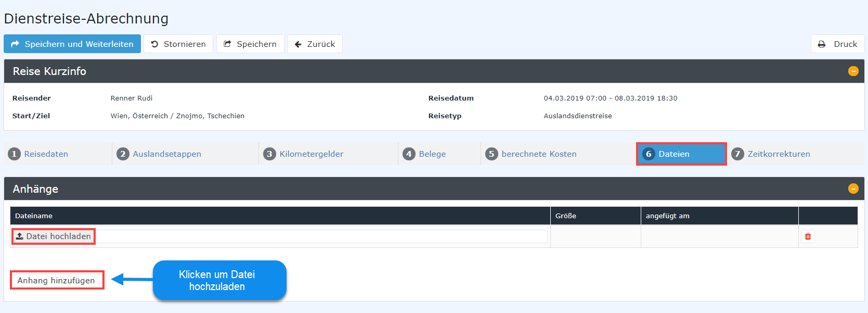The width and height of the screenshot is (868, 313).
Task: Delete attachment row with red trash icon
Action: pyautogui.click(x=808, y=236)
